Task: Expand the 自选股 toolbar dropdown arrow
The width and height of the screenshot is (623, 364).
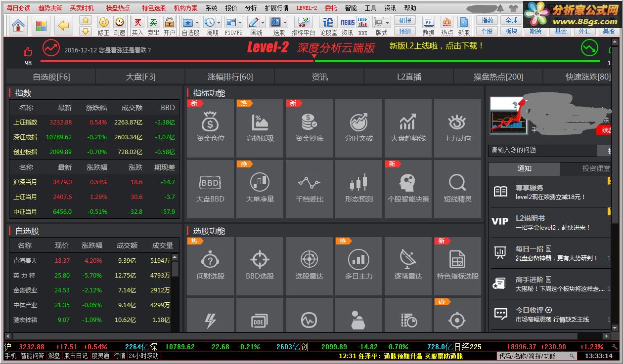Action: tap(197, 23)
